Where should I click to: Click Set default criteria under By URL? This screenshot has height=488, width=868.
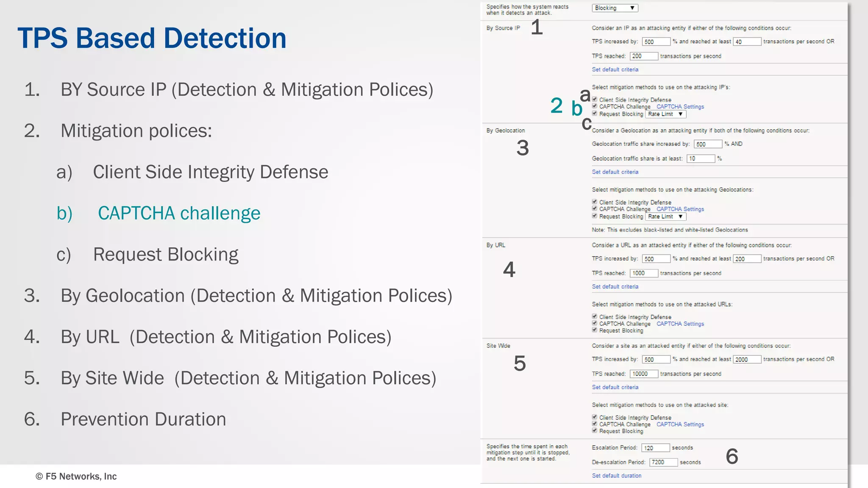[615, 287]
